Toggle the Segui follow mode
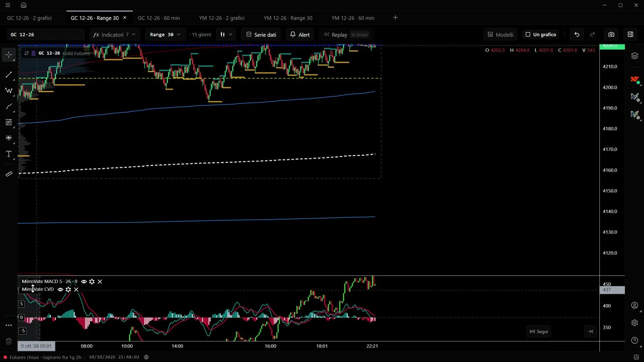The width and height of the screenshot is (644, 362). coord(539,331)
